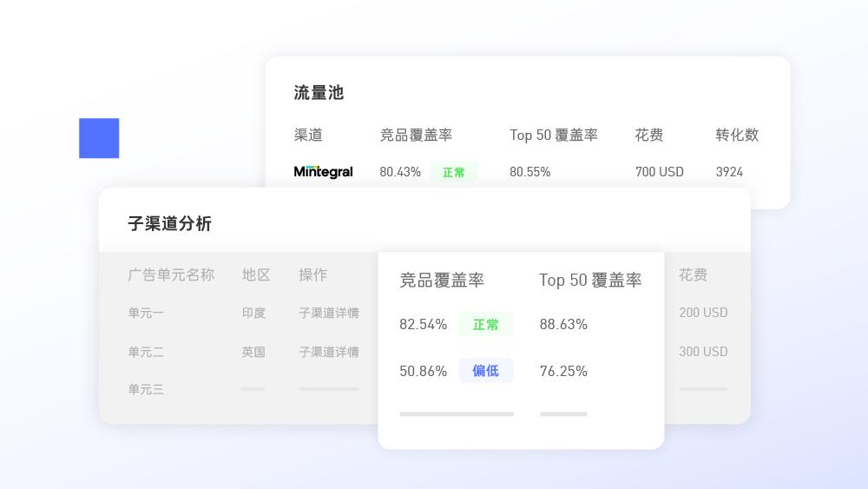Select the 单元一 row name
This screenshot has height=489, width=868.
point(146,313)
